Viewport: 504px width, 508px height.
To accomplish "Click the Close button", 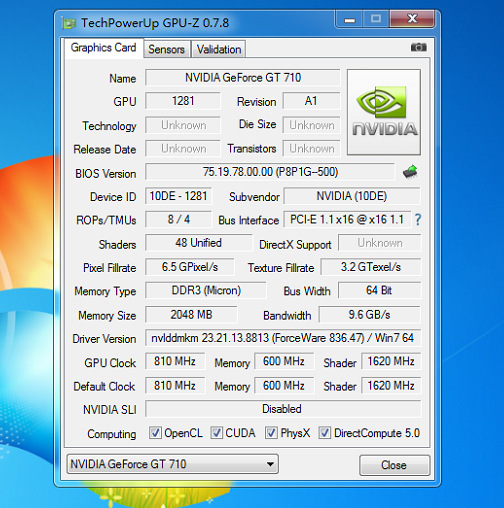I will pos(394,465).
